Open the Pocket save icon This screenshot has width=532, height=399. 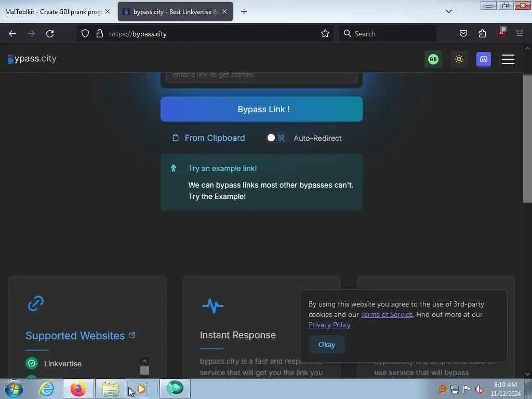coord(463,33)
